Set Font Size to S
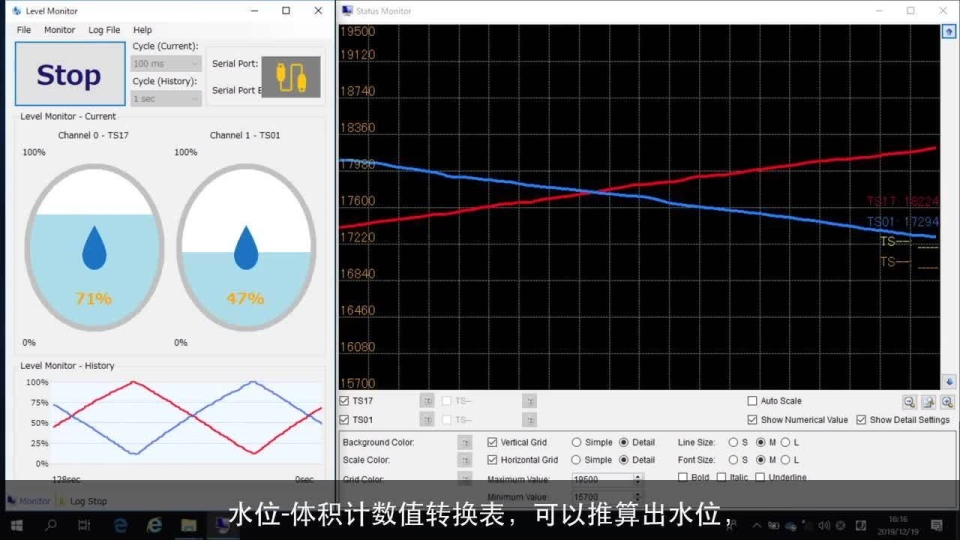Screen dimensions: 960x540 tap(733, 460)
